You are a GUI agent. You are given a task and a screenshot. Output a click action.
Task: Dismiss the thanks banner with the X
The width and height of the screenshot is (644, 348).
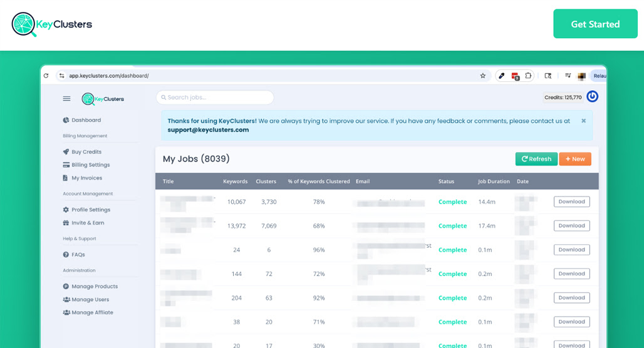pyautogui.click(x=584, y=121)
